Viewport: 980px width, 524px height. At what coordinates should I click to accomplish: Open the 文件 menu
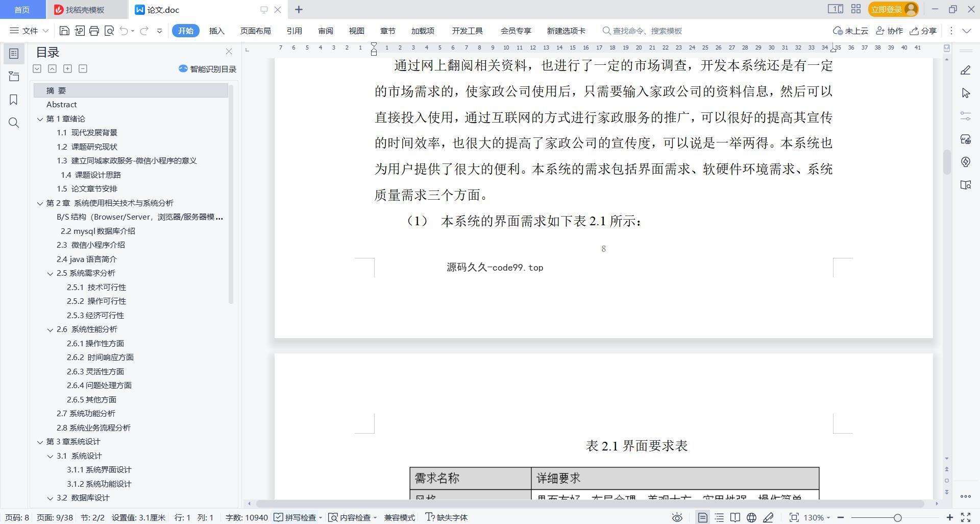29,31
